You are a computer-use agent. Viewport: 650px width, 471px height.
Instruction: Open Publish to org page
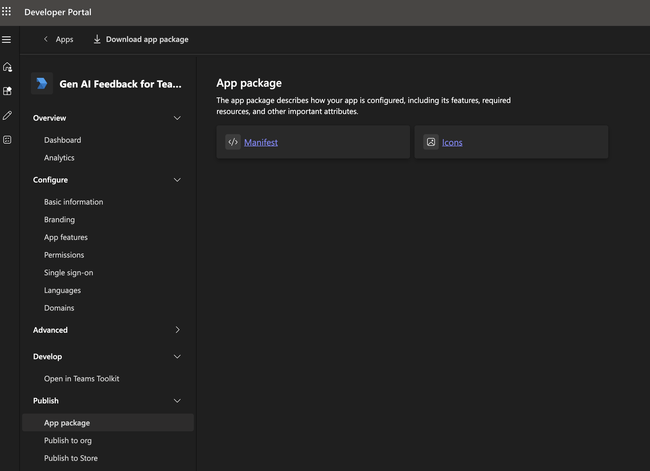click(68, 440)
